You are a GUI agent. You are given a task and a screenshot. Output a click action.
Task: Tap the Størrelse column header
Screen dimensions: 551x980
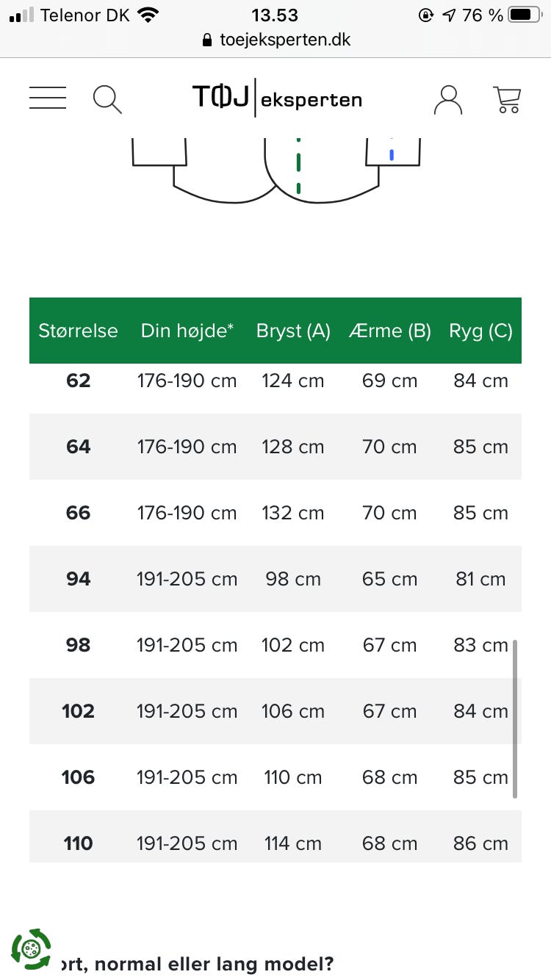[x=78, y=331]
